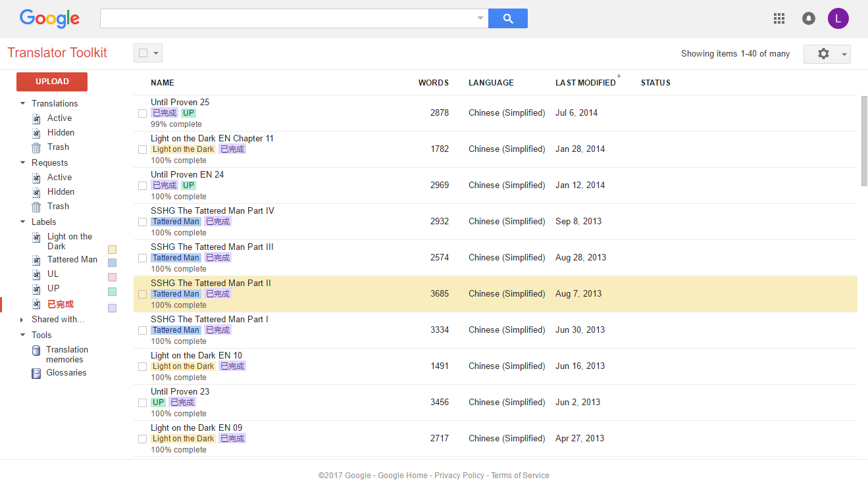Click the sort arrow beside Last Modified

(x=619, y=76)
